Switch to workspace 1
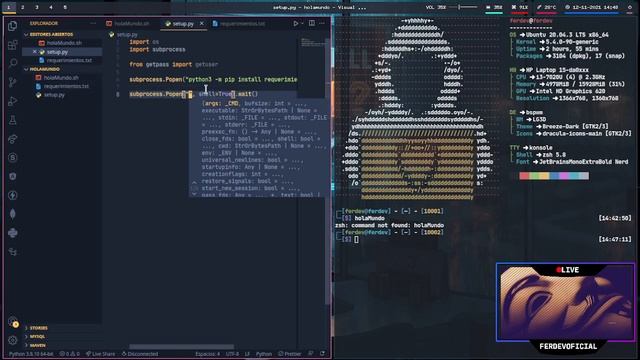The image size is (640, 360). click(9, 7)
